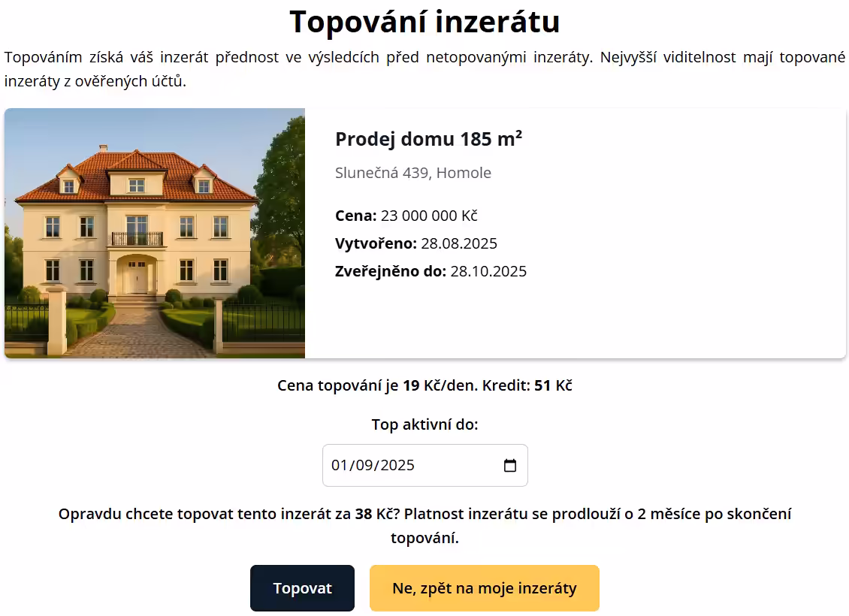Select the Topování inzerátu page heading
The image size is (849, 616).
(x=424, y=23)
